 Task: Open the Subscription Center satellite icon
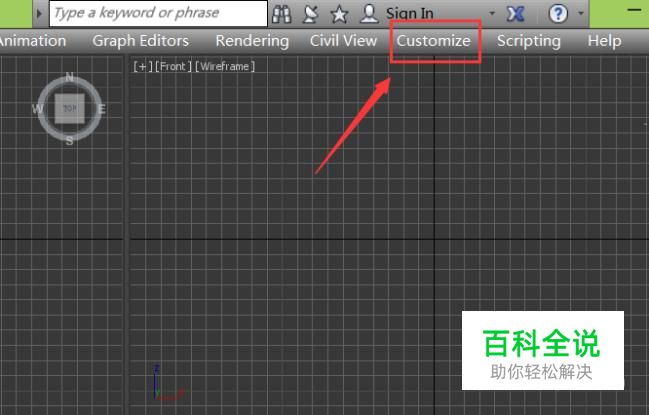(310, 14)
